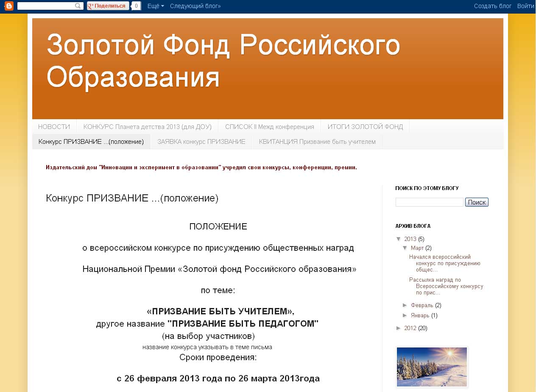Click the ПОИСК ПО ЭТОМУ БЛОГУ heading

(427, 188)
